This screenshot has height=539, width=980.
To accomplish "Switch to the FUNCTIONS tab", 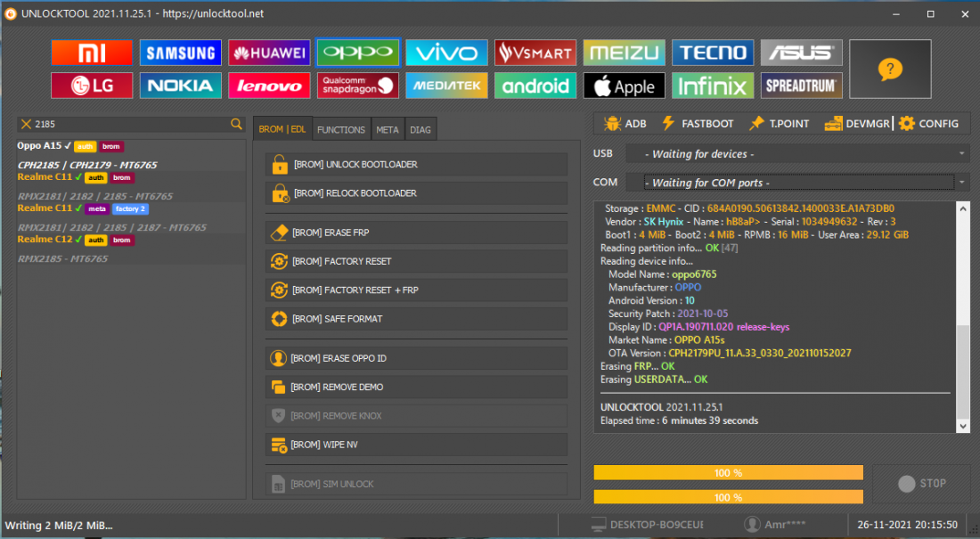I will click(x=341, y=129).
